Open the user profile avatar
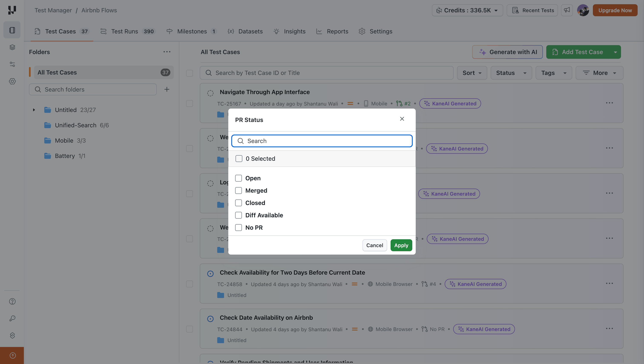The height and width of the screenshot is (364, 644). [x=583, y=10]
